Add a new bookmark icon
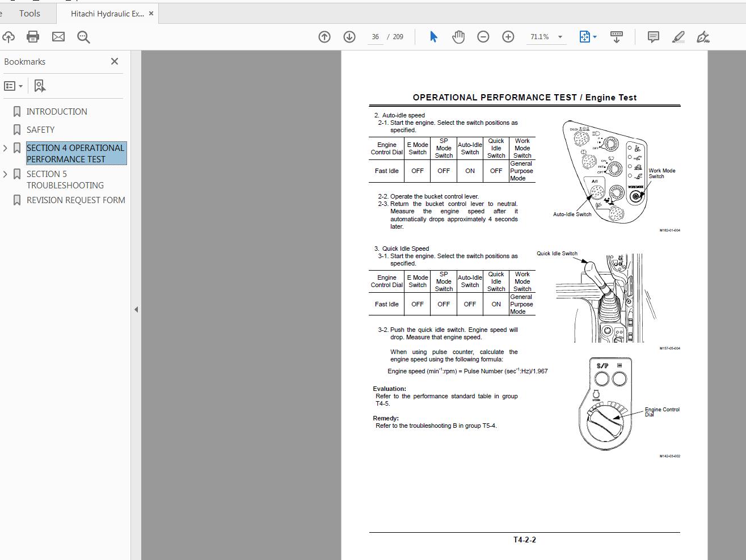This screenshot has height=560, width=746. [39, 86]
